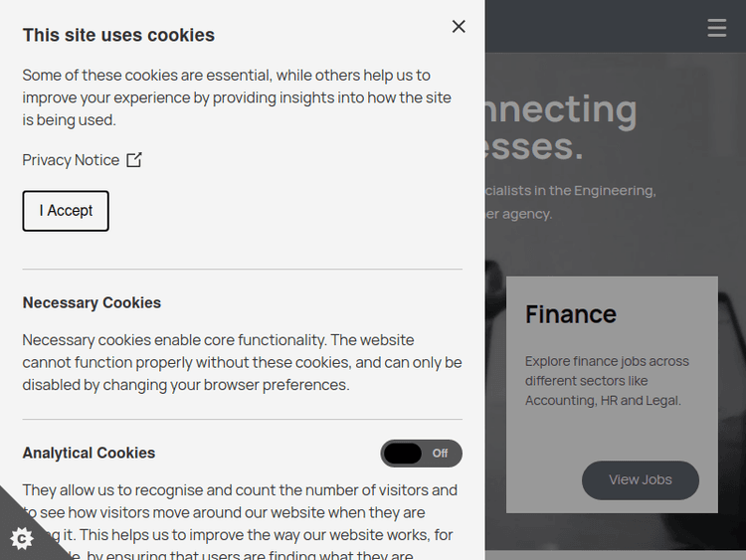Click the external link icon beside Privacy Notice
The height and width of the screenshot is (560, 746).
134,160
